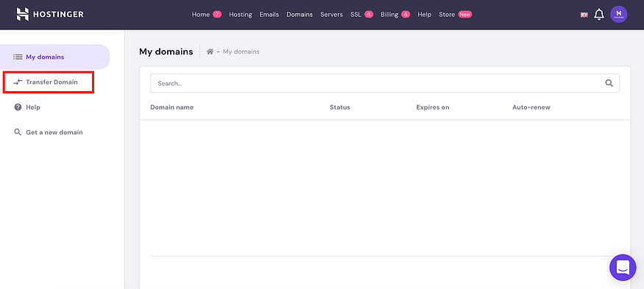Click the home icon in breadcrumb
This screenshot has height=289, width=644.
click(x=210, y=51)
